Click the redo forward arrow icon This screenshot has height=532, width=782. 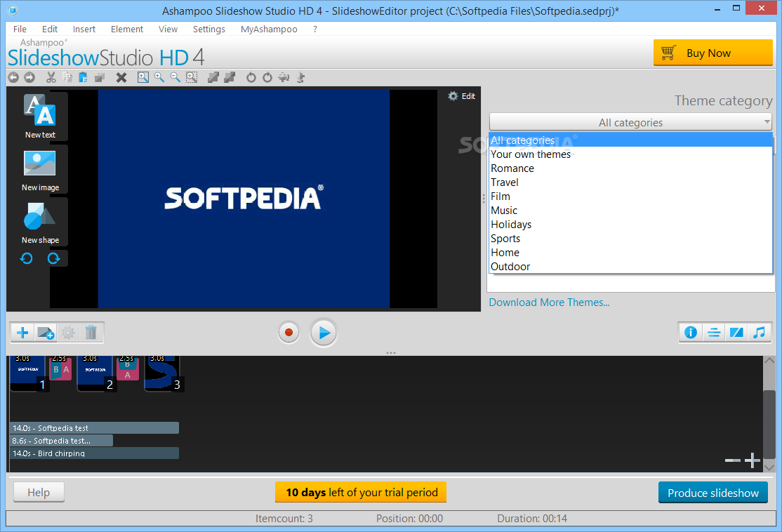pos(29,77)
